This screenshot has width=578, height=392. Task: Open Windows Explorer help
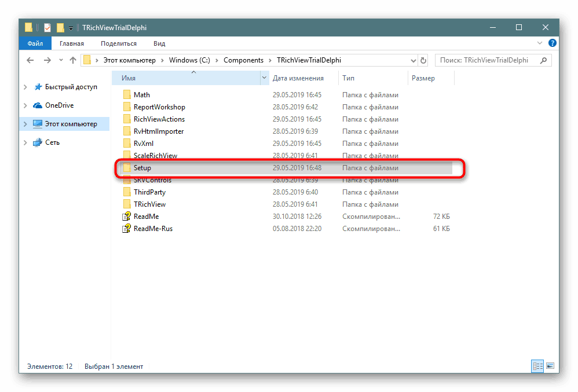552,43
